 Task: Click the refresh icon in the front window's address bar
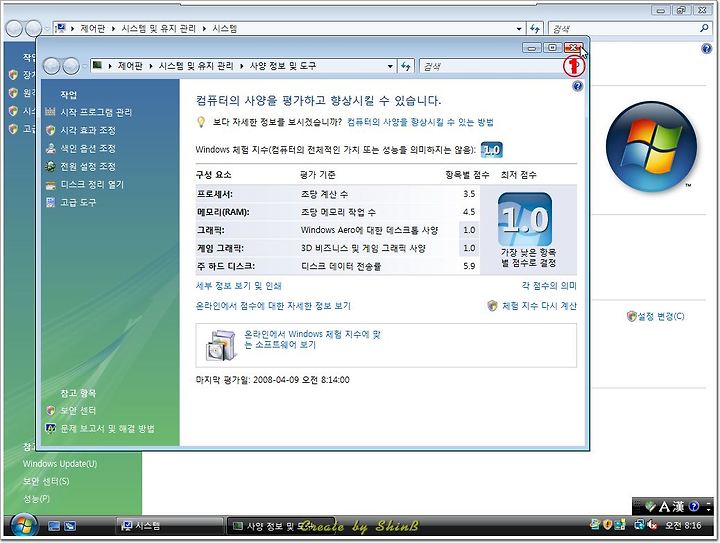pyautogui.click(x=405, y=66)
